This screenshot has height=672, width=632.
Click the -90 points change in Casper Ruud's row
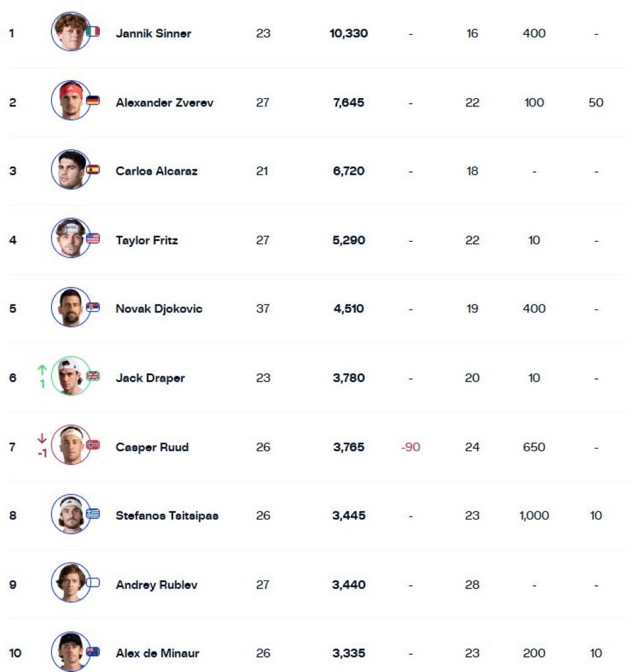coord(410,447)
